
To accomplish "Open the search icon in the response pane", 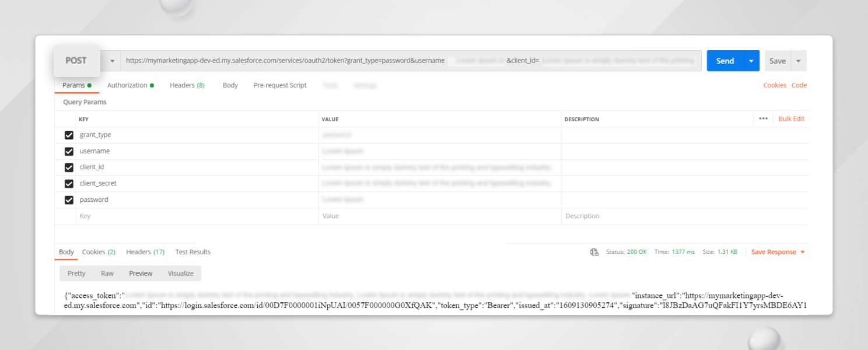I will point(594,251).
